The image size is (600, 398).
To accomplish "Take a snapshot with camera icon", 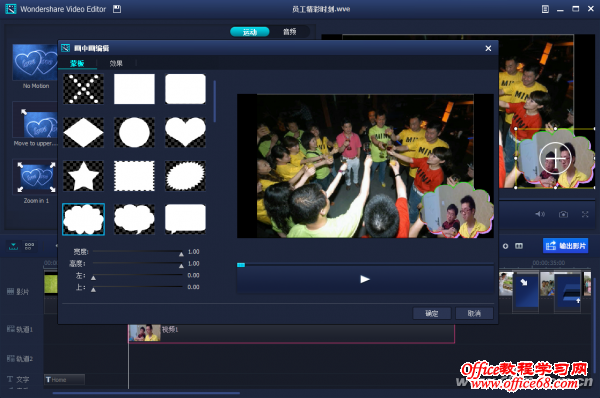I will point(563,214).
